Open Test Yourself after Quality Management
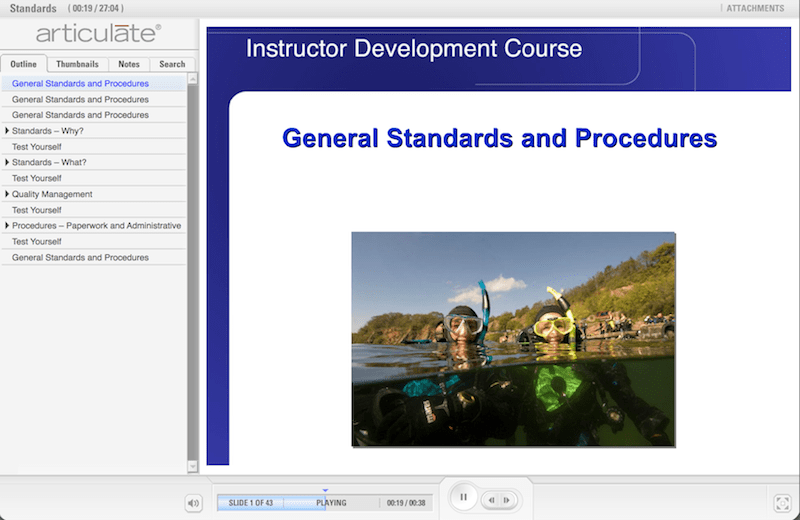The height and width of the screenshot is (520, 800). tap(94, 210)
